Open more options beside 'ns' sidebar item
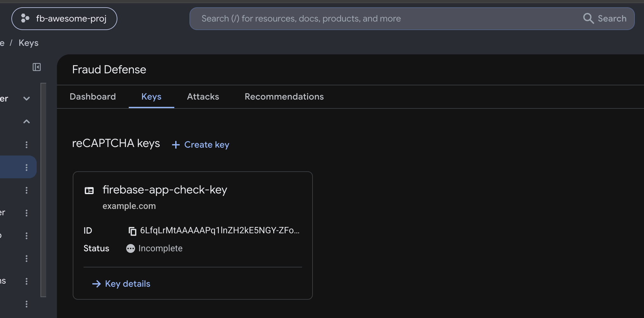Image resolution: width=644 pixels, height=318 pixels. tap(27, 281)
